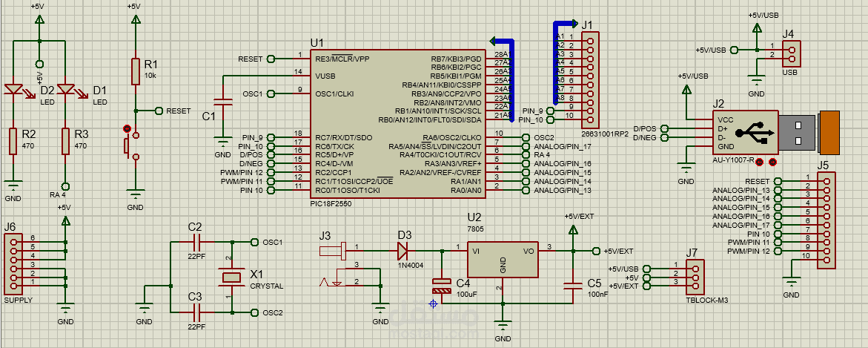Select the PIC18F2550 microcontroller U1 body
Screen dimensions: 868x348
[x=397, y=123]
